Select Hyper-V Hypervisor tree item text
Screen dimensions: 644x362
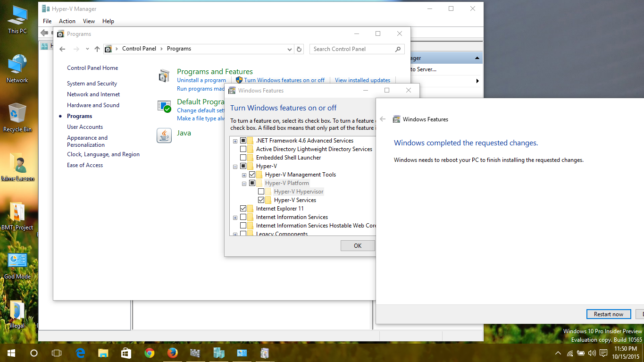pyautogui.click(x=299, y=192)
